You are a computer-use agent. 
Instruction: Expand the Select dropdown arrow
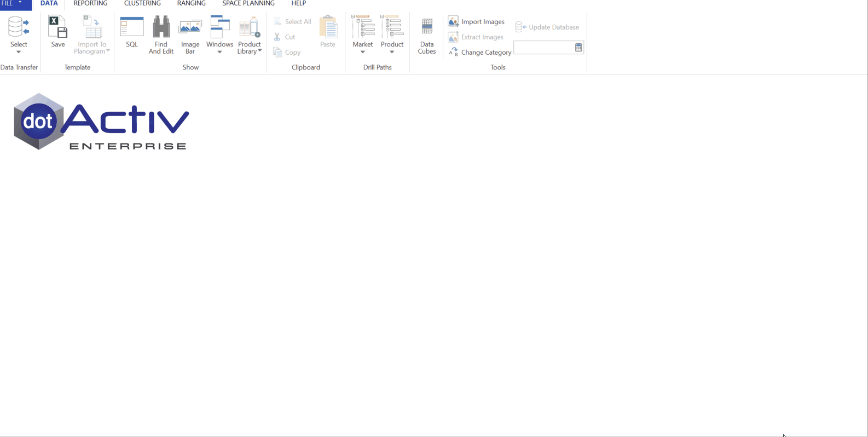coord(19,52)
